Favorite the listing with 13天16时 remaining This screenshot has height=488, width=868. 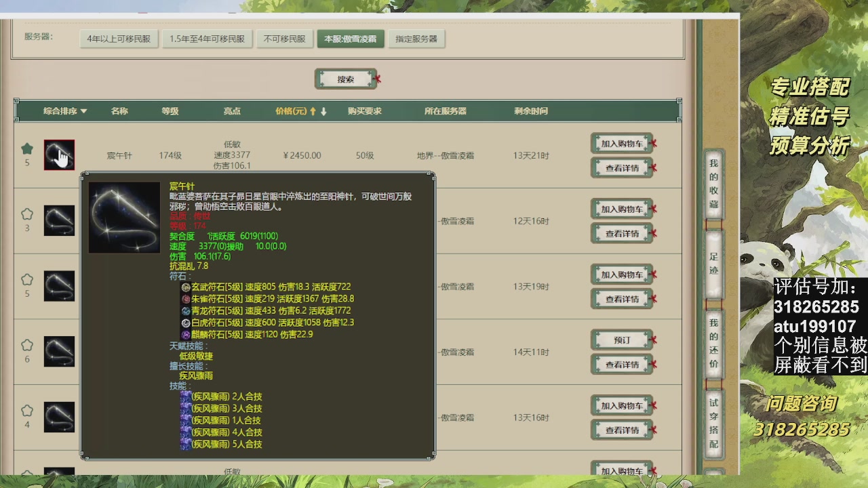tap(26, 411)
